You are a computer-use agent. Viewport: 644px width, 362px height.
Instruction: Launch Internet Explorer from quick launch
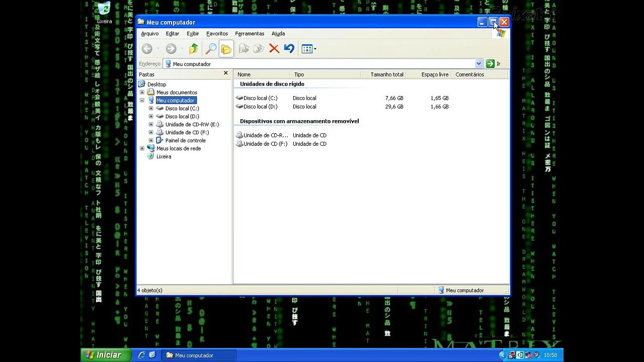[x=141, y=355]
